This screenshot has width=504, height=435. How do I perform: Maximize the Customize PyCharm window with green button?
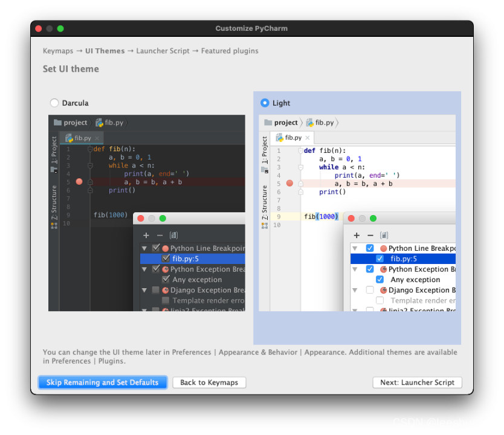click(60, 28)
